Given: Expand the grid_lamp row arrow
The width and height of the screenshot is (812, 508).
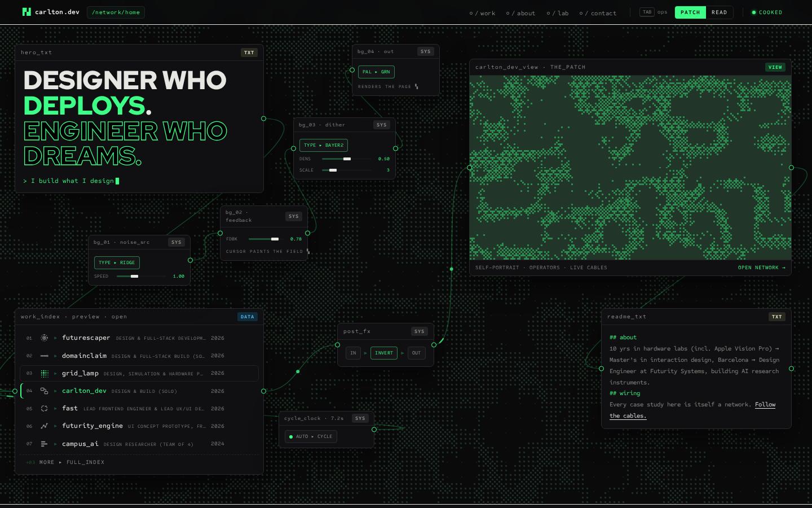Looking at the screenshot, I should 55,374.
